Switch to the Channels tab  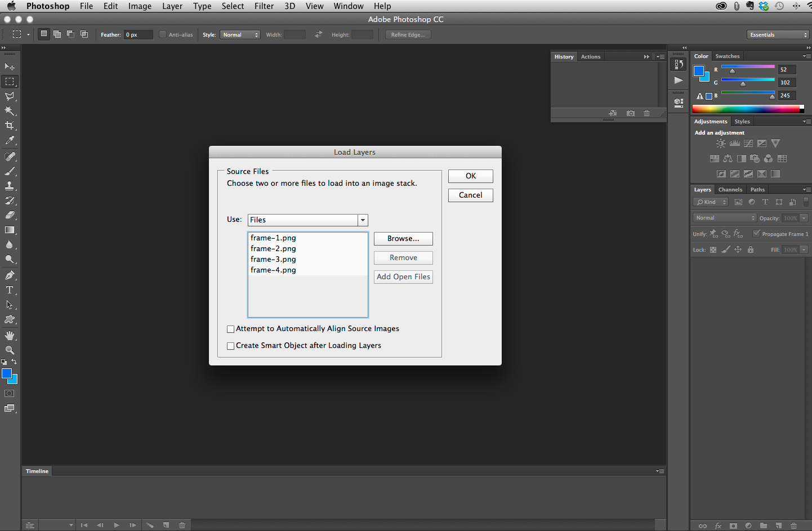point(730,190)
